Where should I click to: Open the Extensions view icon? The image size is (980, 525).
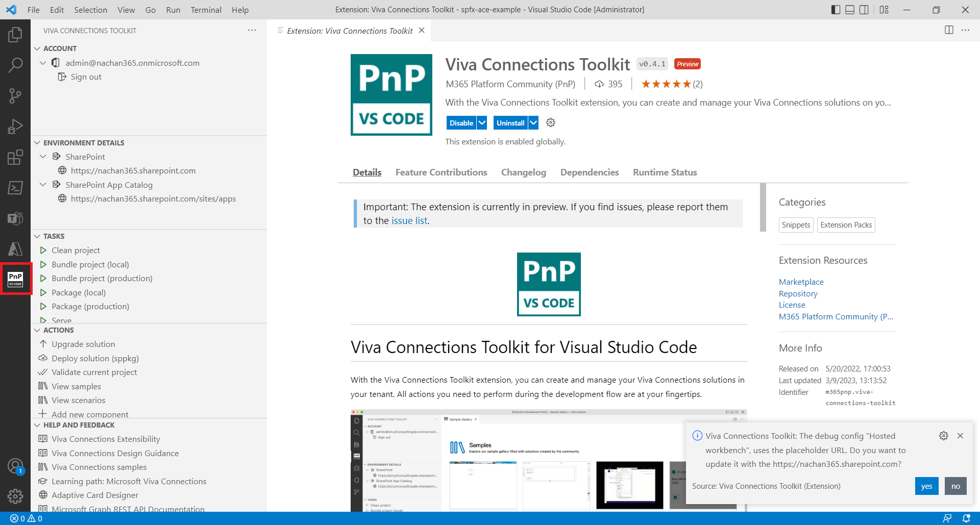tap(15, 157)
